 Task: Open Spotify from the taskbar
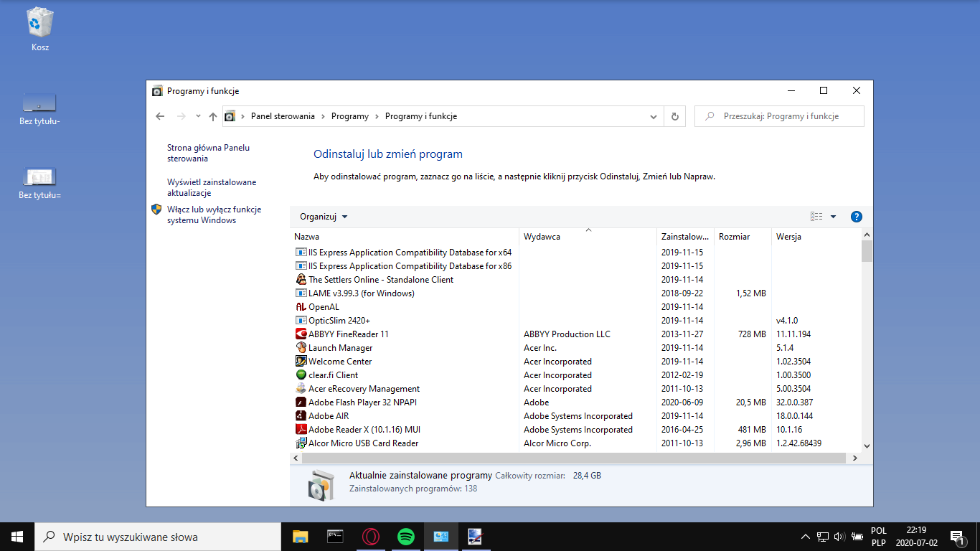(406, 536)
